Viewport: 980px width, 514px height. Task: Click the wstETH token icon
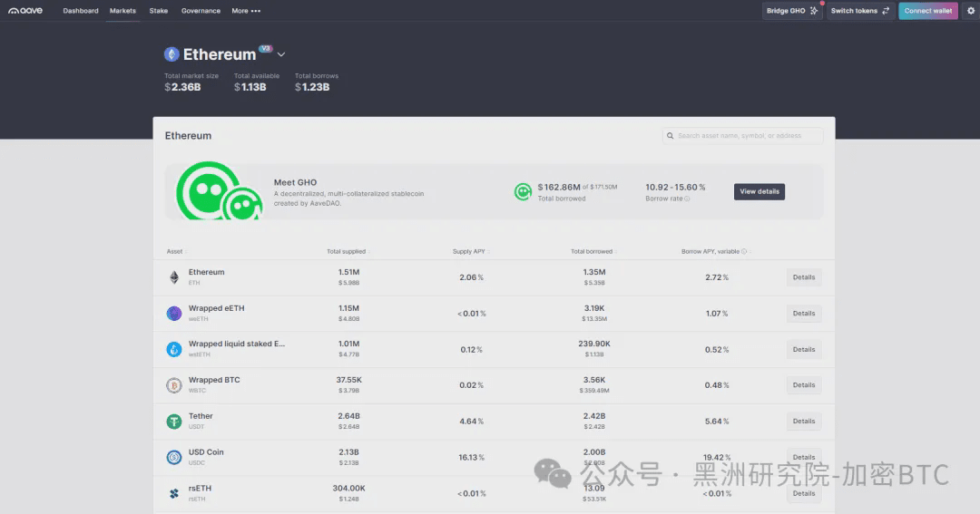173,349
